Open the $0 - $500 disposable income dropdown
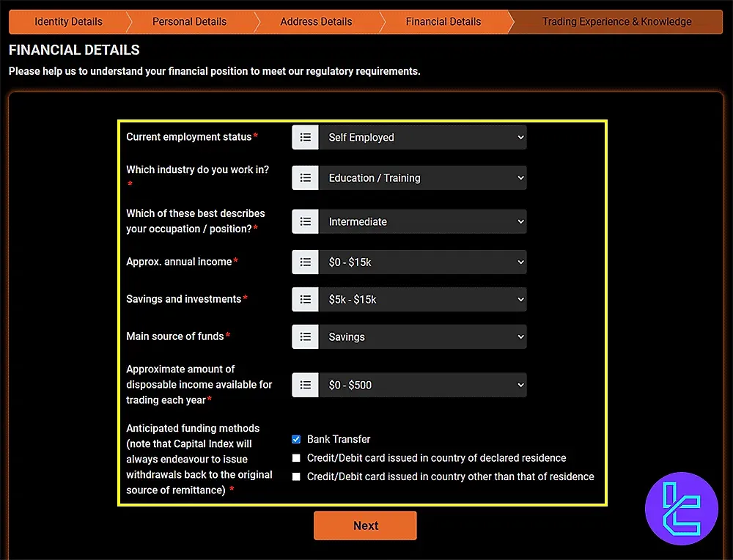The width and height of the screenshot is (733, 560). click(423, 385)
